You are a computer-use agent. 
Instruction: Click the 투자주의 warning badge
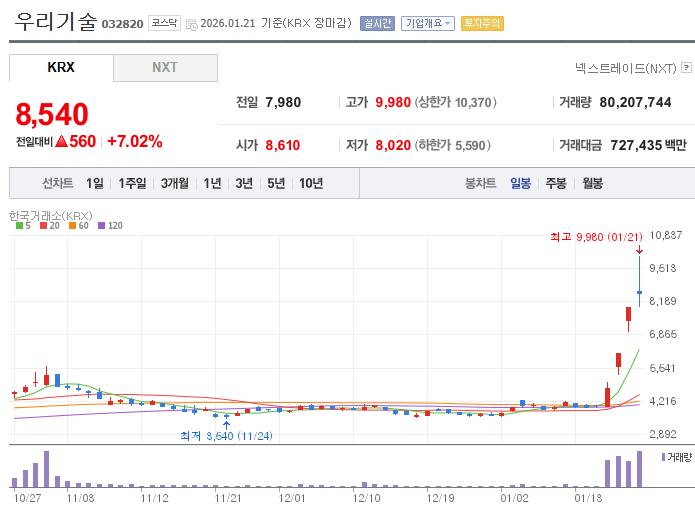click(x=482, y=23)
